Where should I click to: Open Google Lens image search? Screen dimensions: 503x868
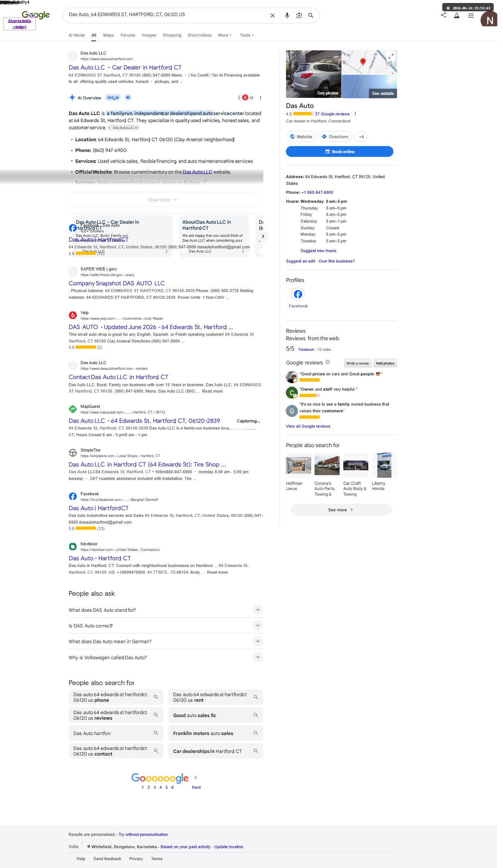coord(299,15)
